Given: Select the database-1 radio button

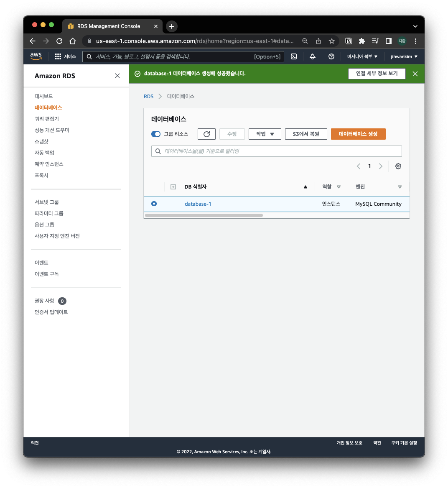Looking at the screenshot, I should tap(154, 204).
